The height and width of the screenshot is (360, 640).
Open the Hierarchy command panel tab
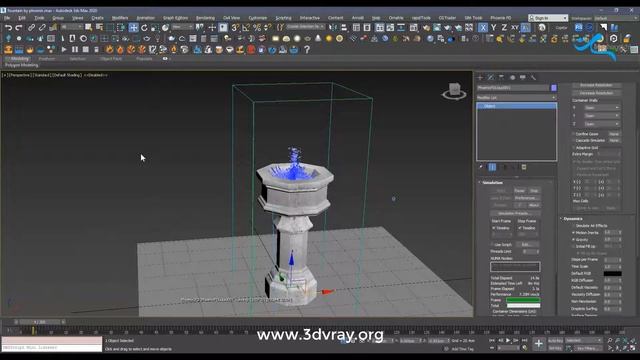click(502, 77)
